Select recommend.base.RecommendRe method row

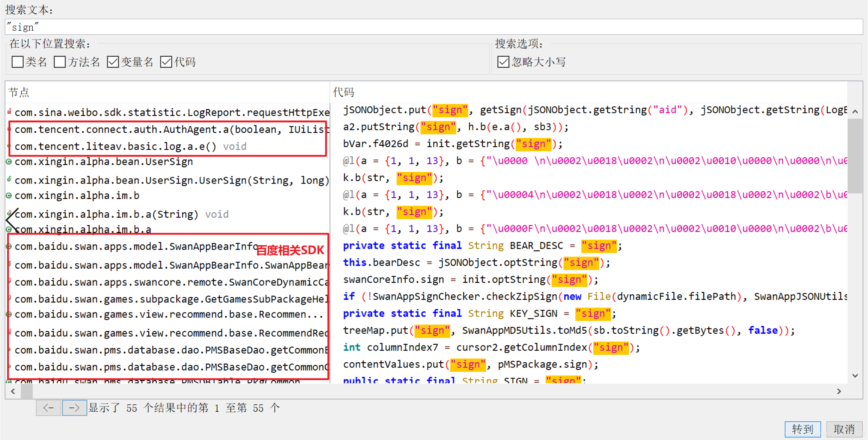tap(167, 333)
